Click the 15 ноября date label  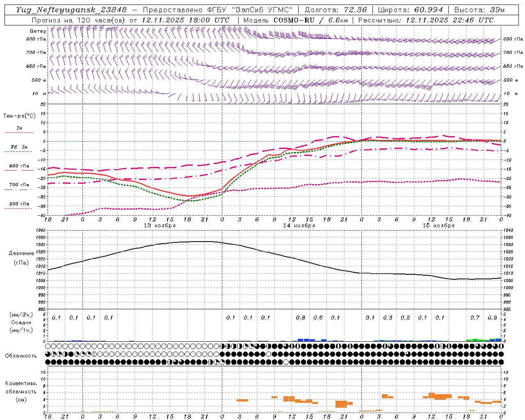pos(438,226)
